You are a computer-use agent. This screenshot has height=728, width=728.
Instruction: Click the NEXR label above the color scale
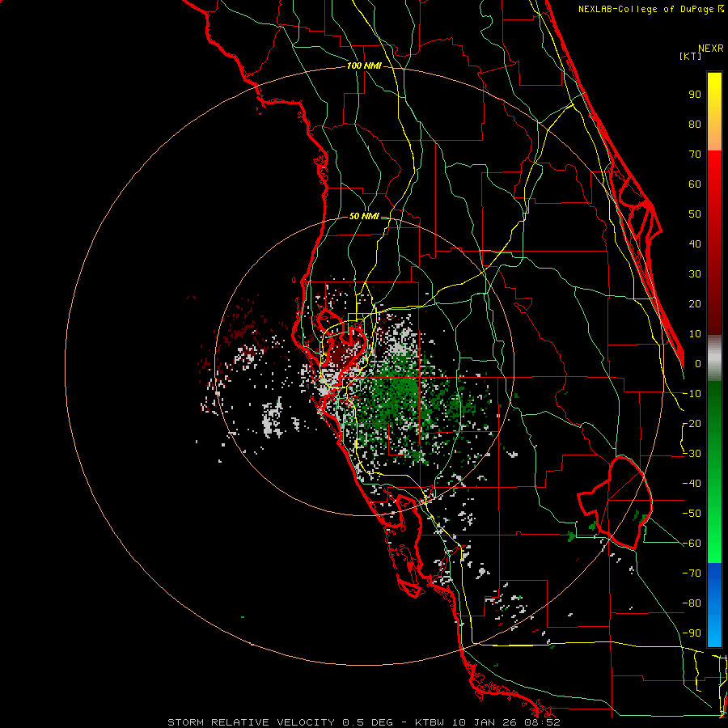(710, 49)
